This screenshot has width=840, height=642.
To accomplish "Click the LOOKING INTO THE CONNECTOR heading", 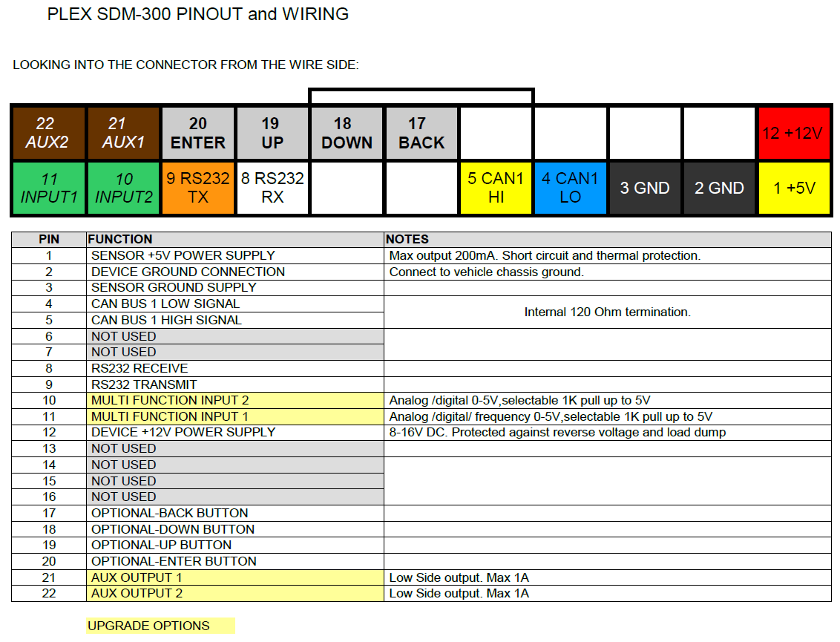I will pyautogui.click(x=186, y=65).
